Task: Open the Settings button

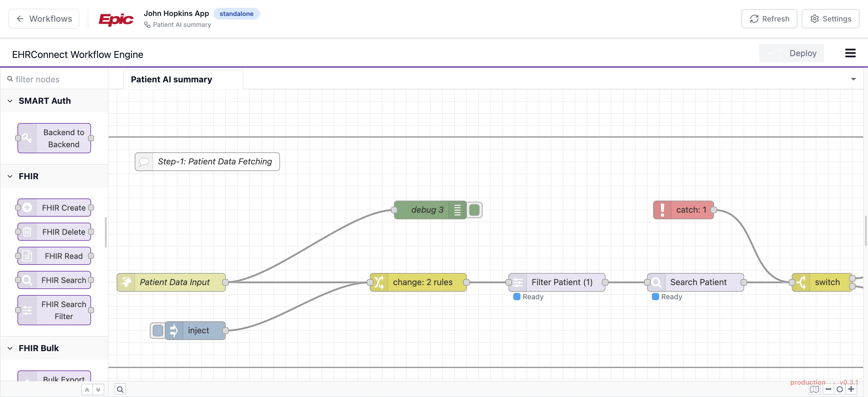Action: tap(830, 19)
